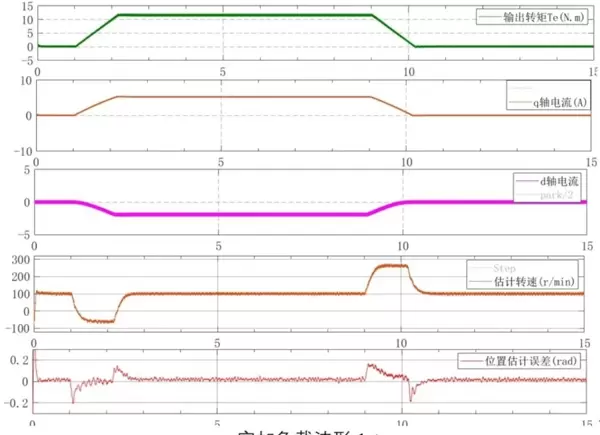Screen dimensions: 600x435
Task: Click the x-axis tick 5 under torque plot
Action: (222, 73)
